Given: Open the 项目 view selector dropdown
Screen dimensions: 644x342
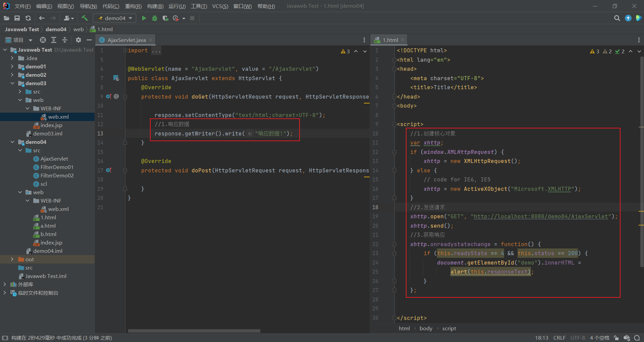Looking at the screenshot, I should pos(19,40).
